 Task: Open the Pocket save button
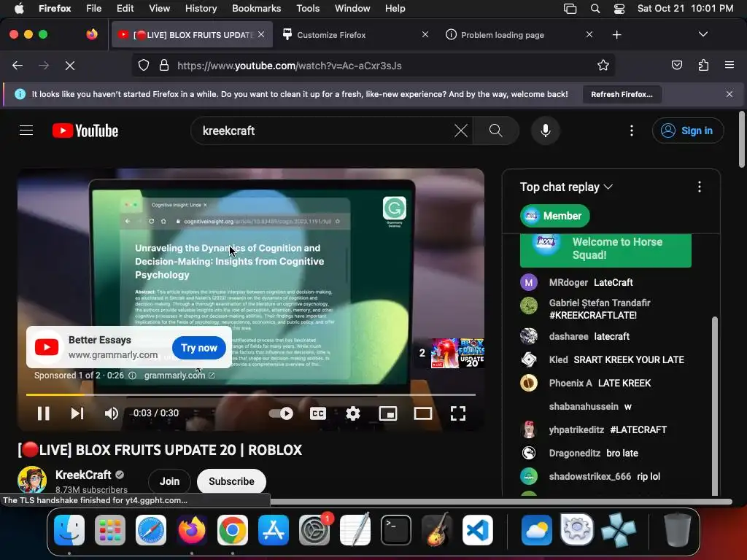coord(677,65)
